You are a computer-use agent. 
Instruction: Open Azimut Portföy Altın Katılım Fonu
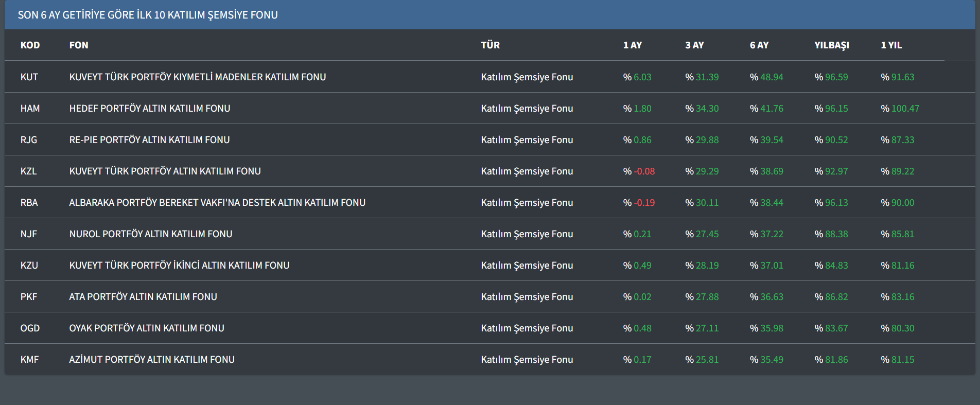click(152, 360)
